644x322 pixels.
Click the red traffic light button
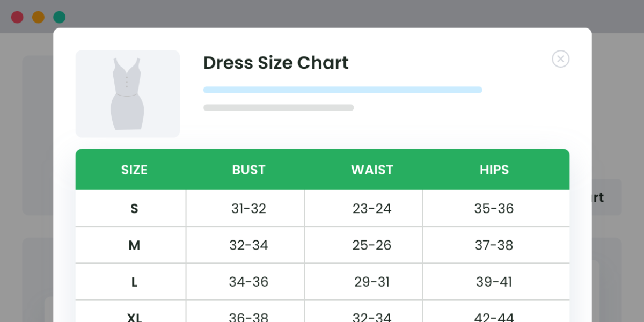tap(17, 17)
